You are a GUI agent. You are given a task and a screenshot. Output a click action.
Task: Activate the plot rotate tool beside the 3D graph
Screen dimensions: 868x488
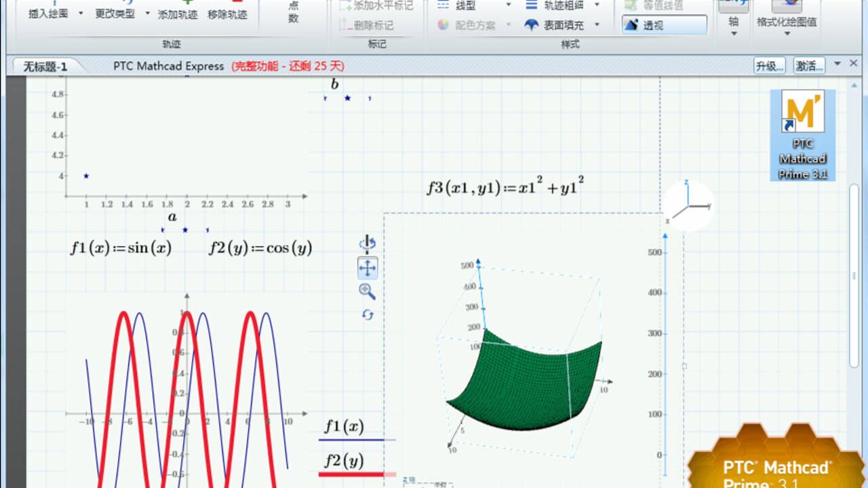(x=366, y=242)
